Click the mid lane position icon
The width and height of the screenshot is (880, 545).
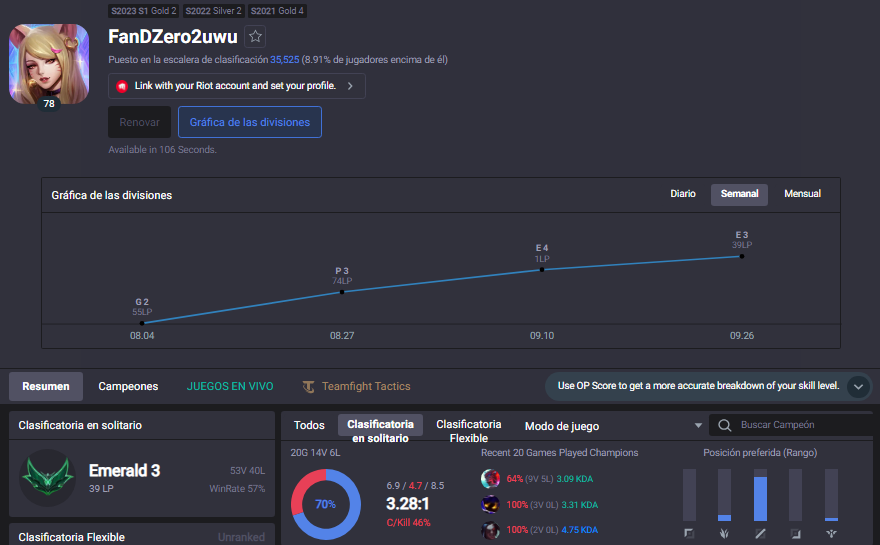click(760, 533)
